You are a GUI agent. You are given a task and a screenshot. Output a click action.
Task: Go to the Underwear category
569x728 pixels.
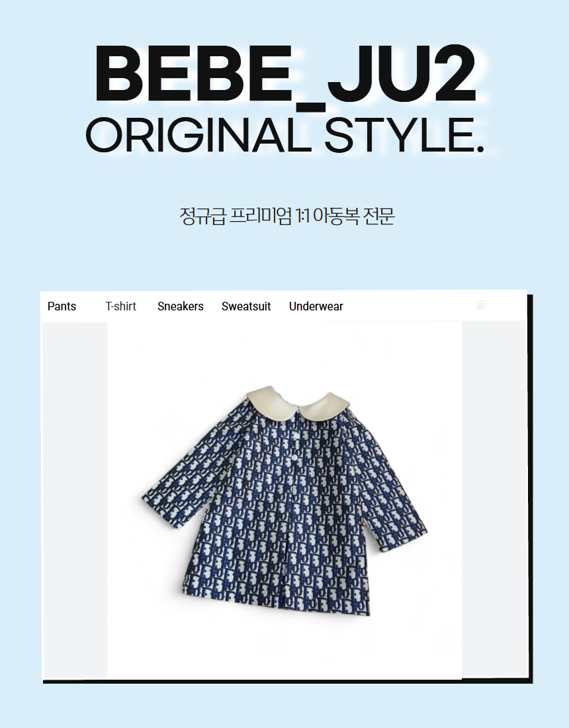(x=316, y=306)
